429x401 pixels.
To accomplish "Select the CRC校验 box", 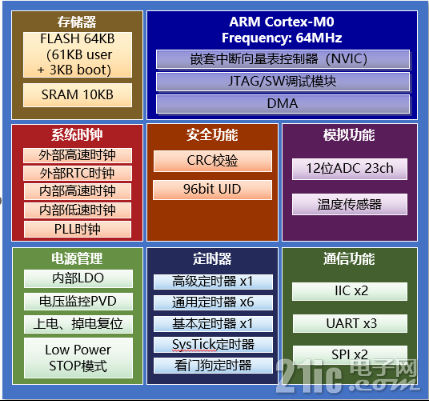I will [x=212, y=161].
